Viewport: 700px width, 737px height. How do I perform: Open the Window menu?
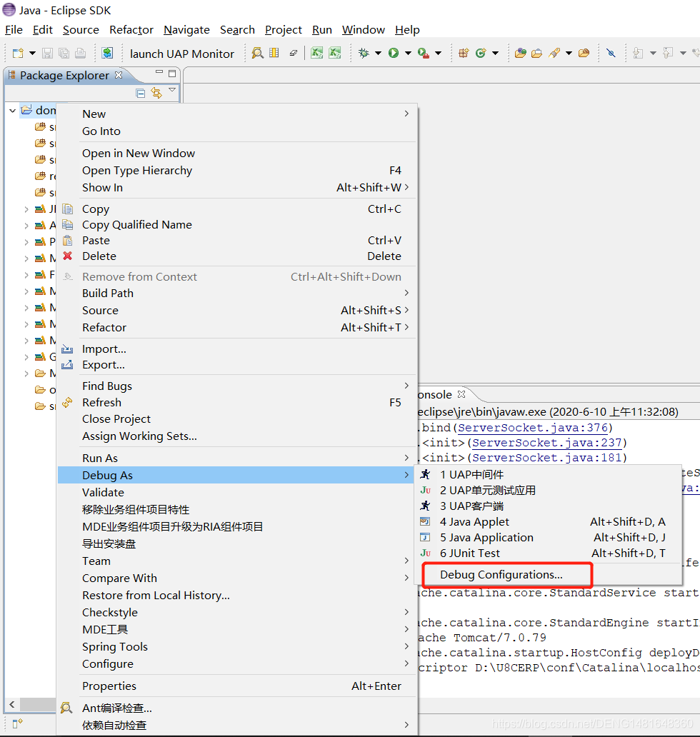(x=363, y=29)
